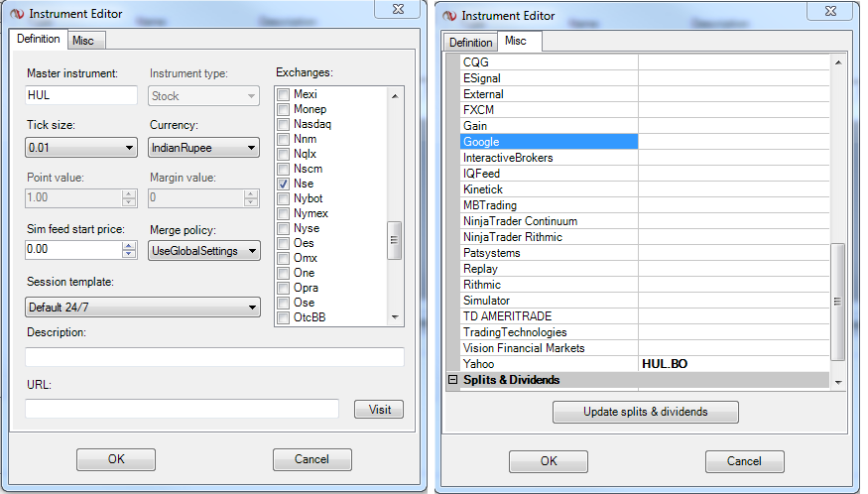This screenshot has height=494, width=868.
Task: Click the Description text field
Action: 215,357
